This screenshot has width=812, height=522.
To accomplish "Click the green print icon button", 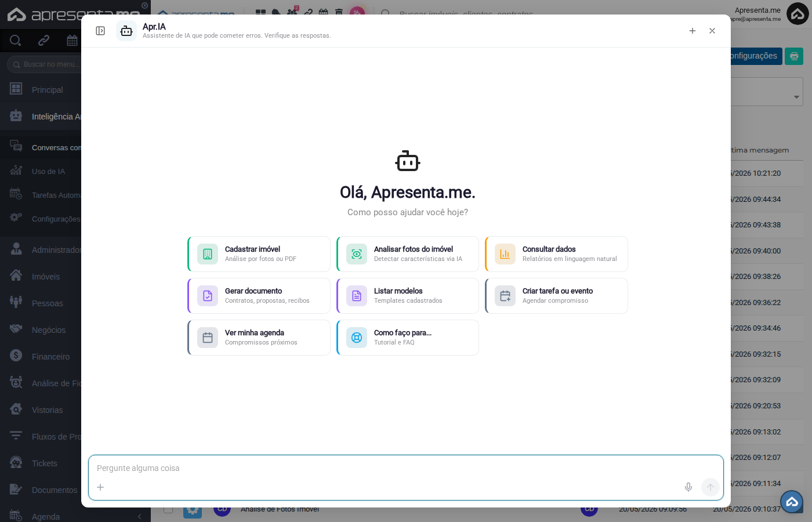I will coord(794,56).
